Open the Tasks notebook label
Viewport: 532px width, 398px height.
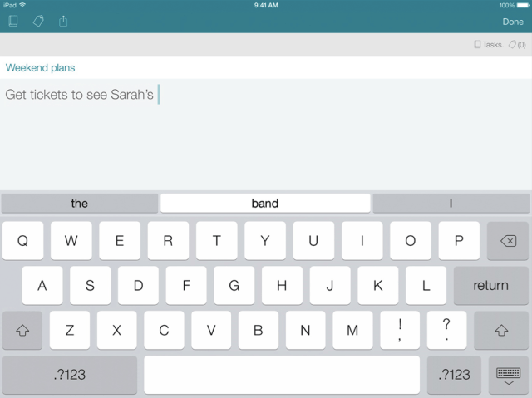pyautogui.click(x=489, y=44)
